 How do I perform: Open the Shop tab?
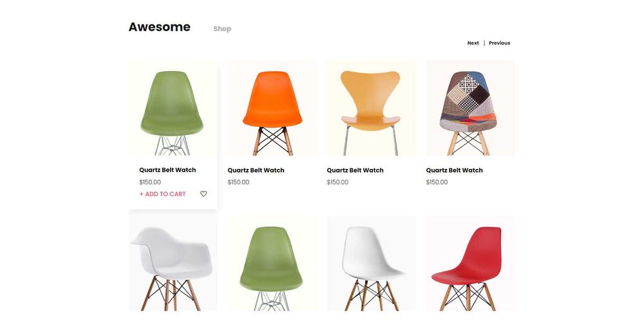pyautogui.click(x=222, y=29)
